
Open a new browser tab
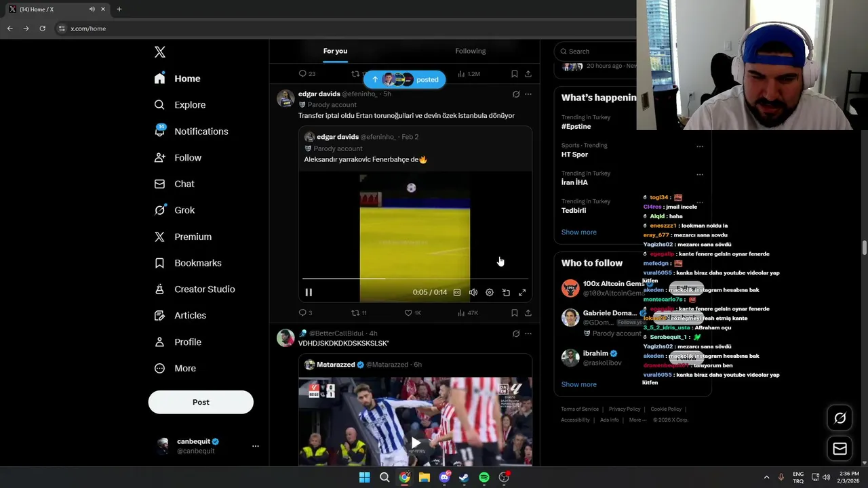(119, 9)
